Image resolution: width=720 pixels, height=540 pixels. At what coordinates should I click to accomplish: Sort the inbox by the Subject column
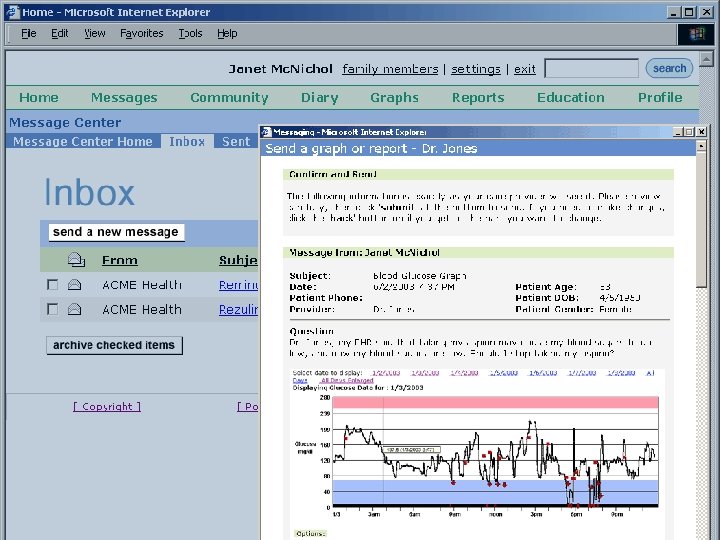(238, 260)
